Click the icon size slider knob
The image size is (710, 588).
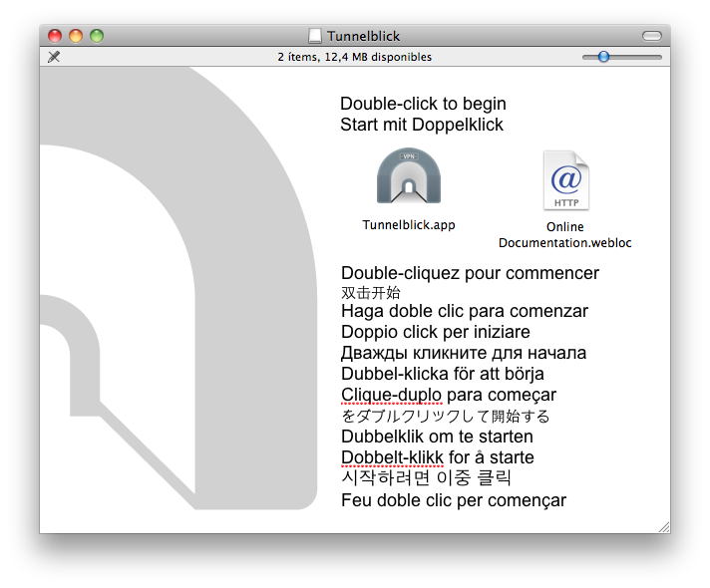click(603, 57)
